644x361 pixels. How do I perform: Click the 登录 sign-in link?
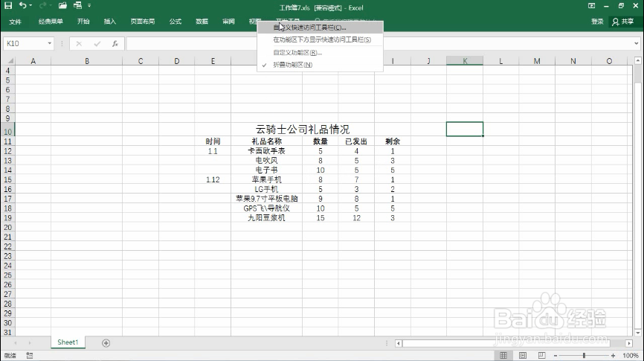coord(597,22)
